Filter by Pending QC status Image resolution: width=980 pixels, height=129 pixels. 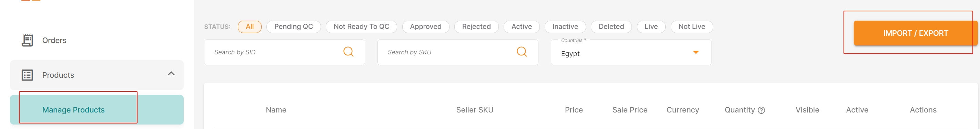click(293, 26)
